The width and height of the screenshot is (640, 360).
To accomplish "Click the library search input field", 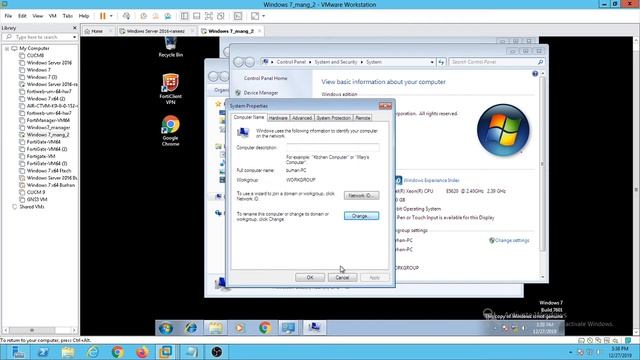I will [39, 37].
